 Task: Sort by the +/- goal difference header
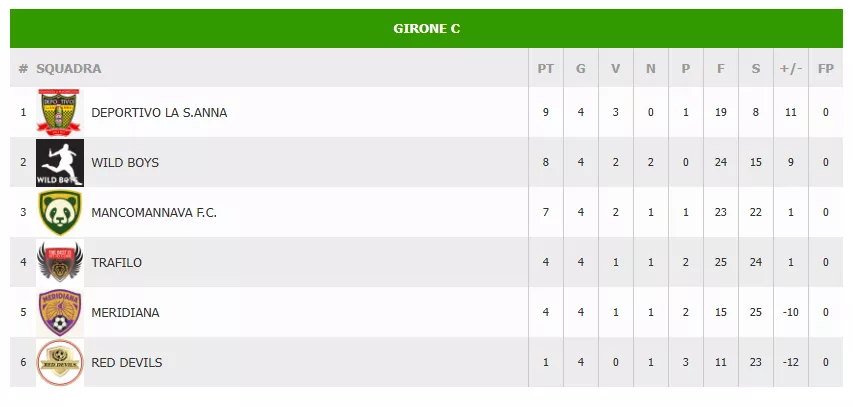tap(791, 69)
